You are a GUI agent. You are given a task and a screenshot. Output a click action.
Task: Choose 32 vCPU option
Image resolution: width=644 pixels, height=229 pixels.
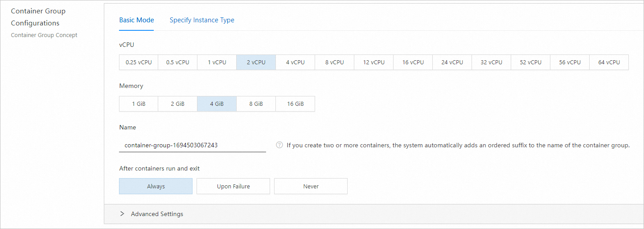492,62
